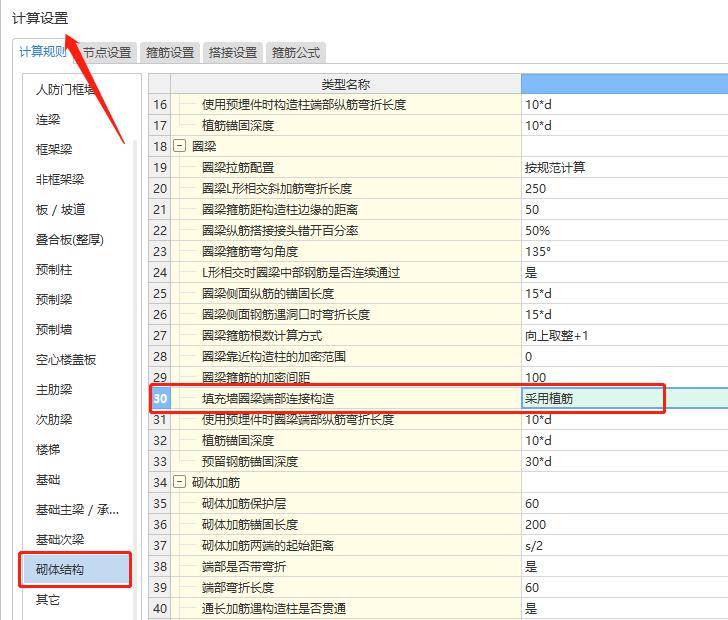The height and width of the screenshot is (620, 728).
Task: Edit value 200 for 砌体加筋锚固长度
Action: [x=624, y=524]
